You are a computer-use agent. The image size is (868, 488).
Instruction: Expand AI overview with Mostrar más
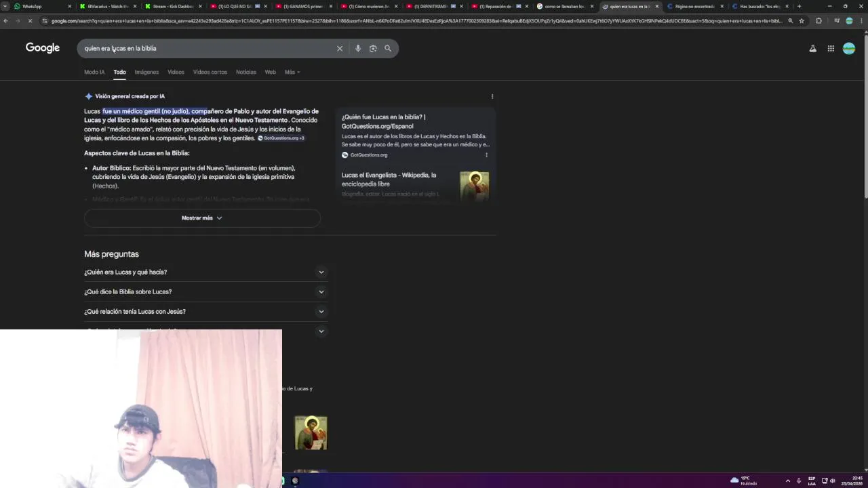pyautogui.click(x=202, y=218)
